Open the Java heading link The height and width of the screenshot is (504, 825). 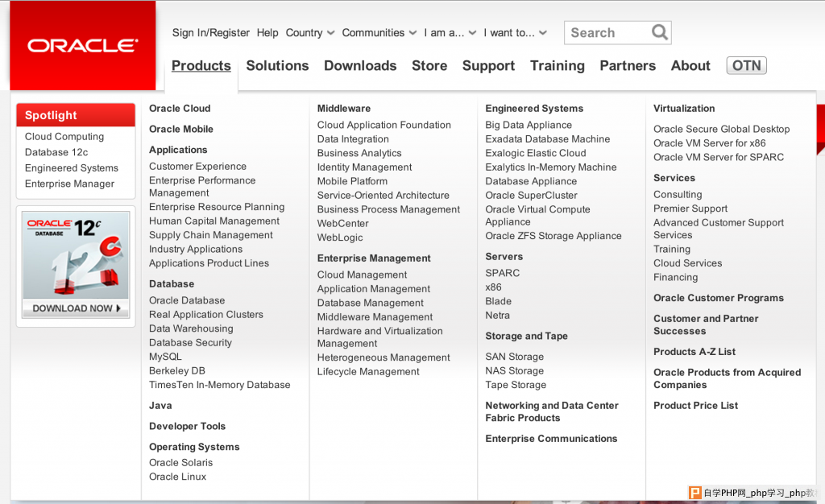click(160, 406)
